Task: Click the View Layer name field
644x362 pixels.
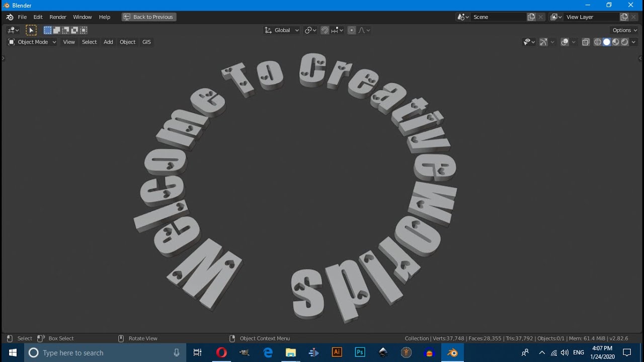Action: click(591, 17)
